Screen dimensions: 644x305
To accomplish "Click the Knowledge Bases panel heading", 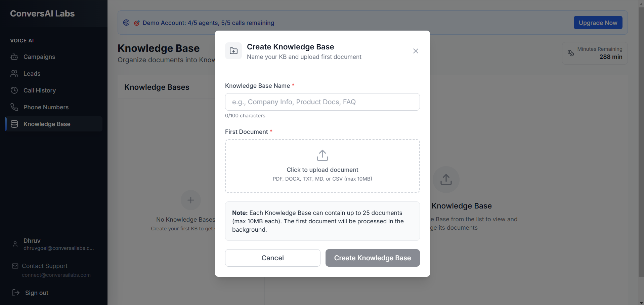I will 157,87.
